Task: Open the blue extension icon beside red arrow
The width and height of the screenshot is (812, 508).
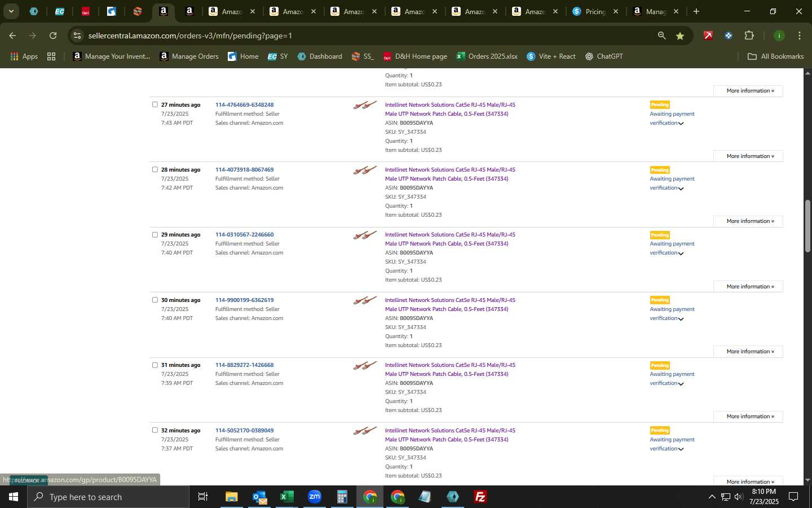Action: tap(729, 36)
